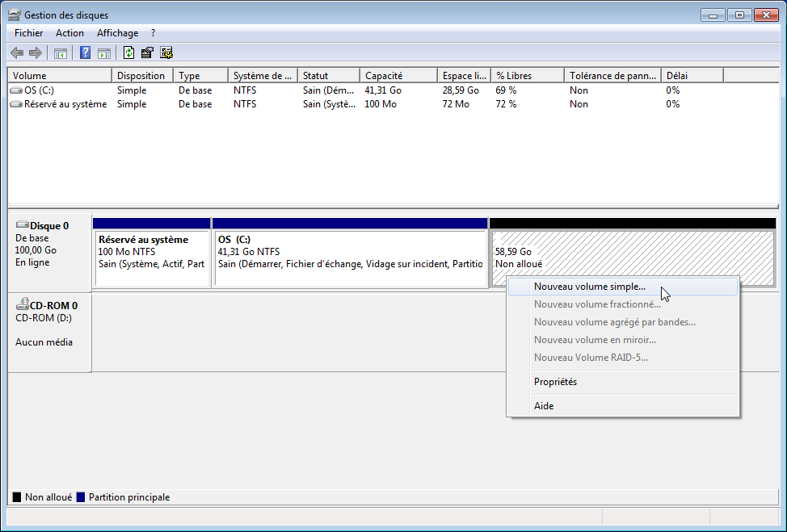787x532 pixels.
Task: Toggle the console tree pane icon
Action: click(x=61, y=52)
